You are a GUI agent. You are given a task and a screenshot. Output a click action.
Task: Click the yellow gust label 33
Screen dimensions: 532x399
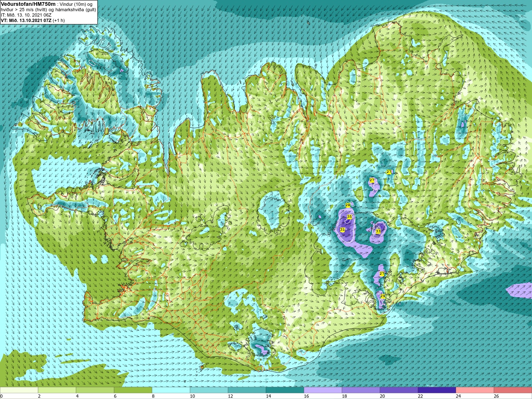(x=378, y=231)
